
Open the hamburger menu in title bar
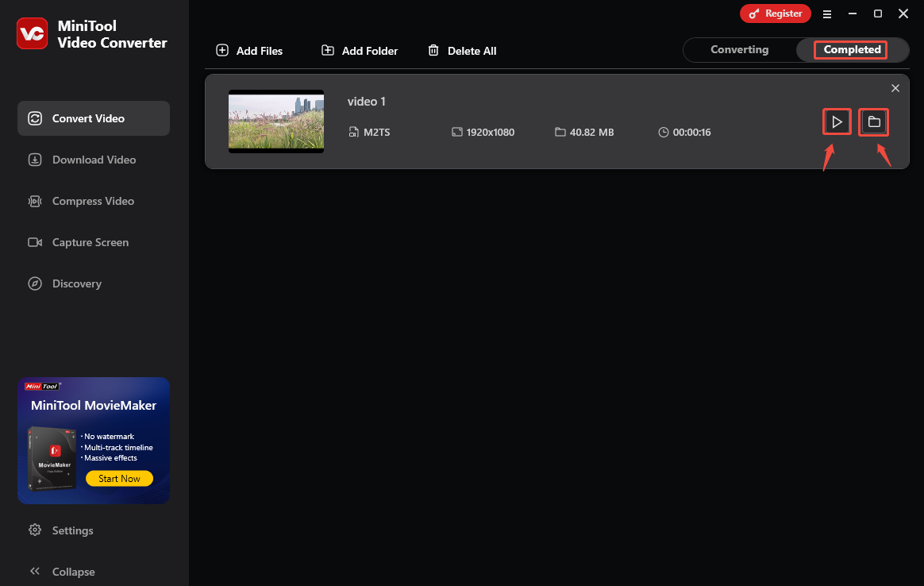(827, 13)
